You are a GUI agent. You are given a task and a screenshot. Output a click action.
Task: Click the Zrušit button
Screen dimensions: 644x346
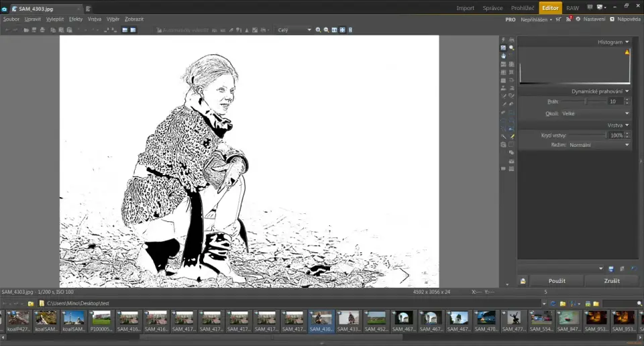(611, 281)
